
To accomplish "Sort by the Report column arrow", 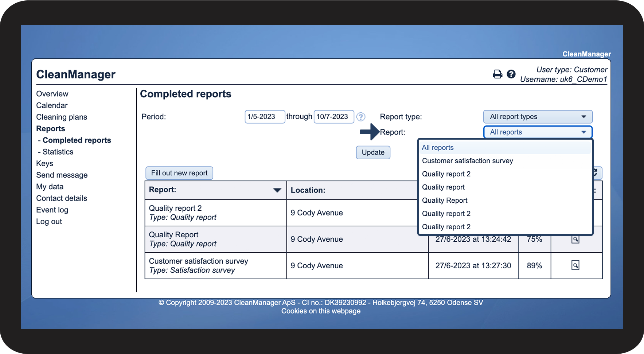I will pyautogui.click(x=277, y=190).
